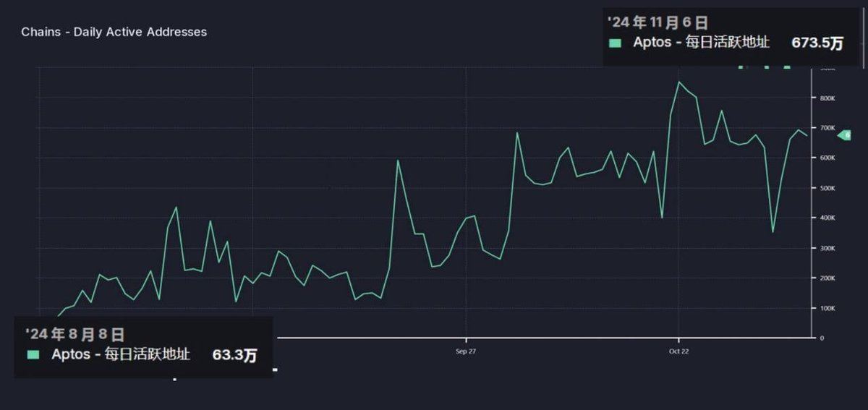Click the "Chains - Daily Active Addresses" chart title
Viewport: 868px width, 410px height.
click(x=114, y=32)
